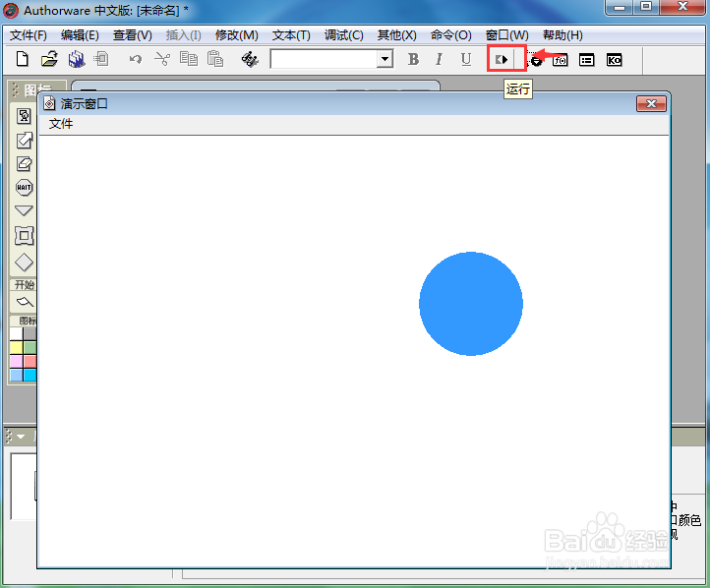
Task: Click the blue circle in the presentation window
Action: coord(471,304)
